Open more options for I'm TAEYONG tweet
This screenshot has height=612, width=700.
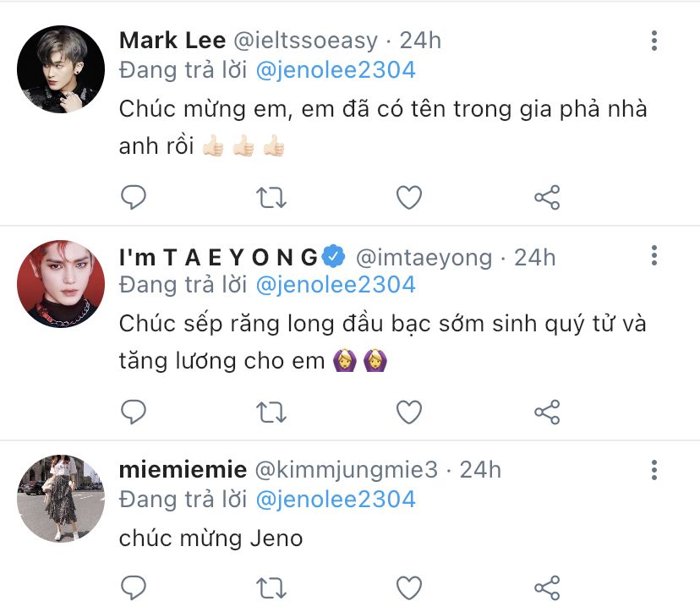[x=654, y=255]
